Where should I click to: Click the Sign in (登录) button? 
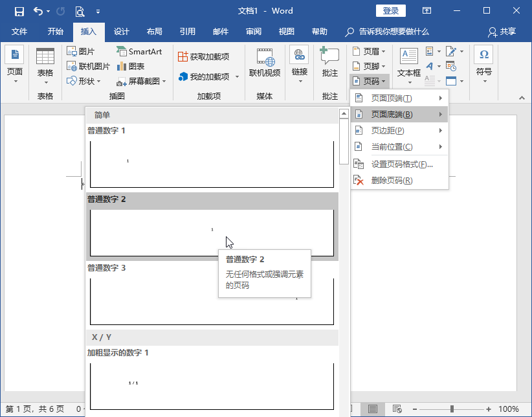point(390,11)
